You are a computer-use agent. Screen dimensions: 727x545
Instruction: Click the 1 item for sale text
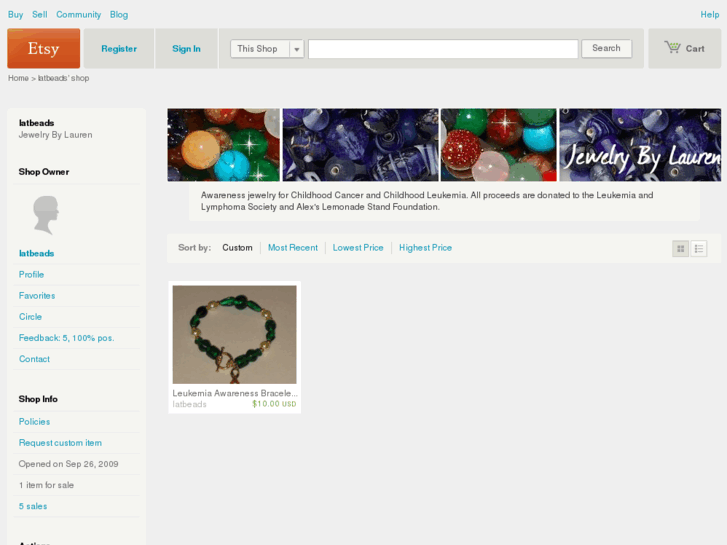46,485
